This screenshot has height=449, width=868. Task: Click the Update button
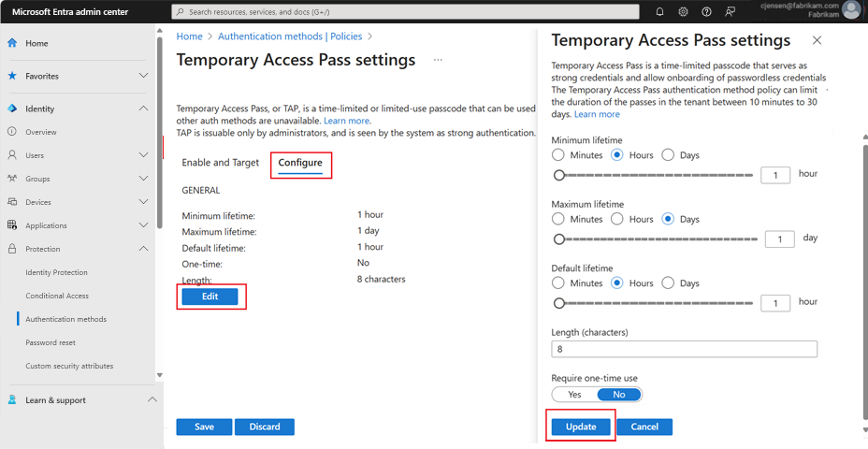580,427
